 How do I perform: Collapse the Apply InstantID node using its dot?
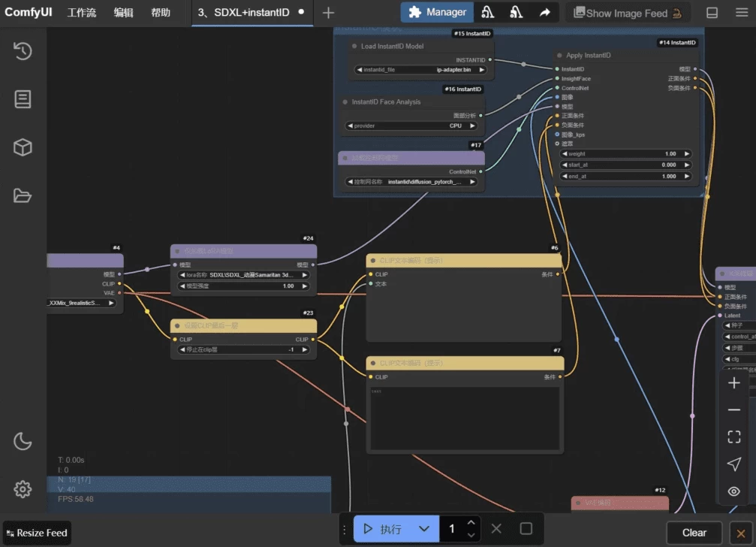coord(559,56)
